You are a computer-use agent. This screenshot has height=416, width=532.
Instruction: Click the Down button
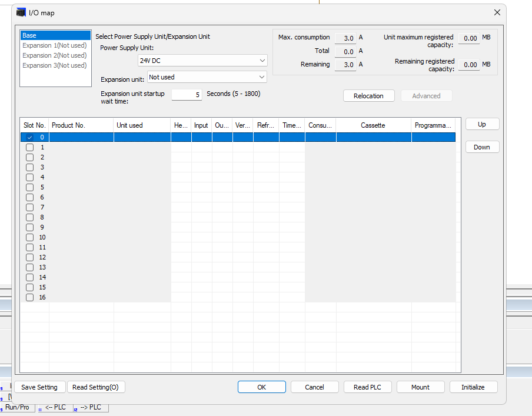[x=482, y=147]
